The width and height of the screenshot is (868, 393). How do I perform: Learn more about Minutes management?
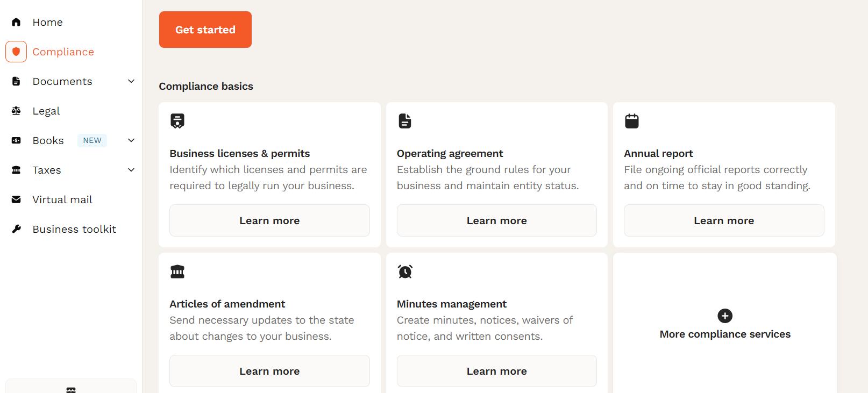pos(497,371)
